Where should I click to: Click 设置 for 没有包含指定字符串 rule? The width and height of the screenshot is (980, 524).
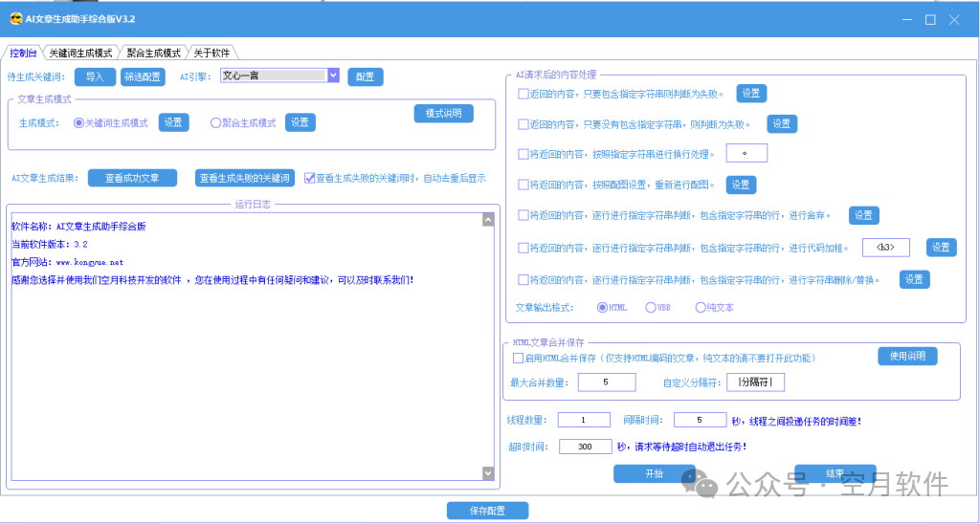782,123
